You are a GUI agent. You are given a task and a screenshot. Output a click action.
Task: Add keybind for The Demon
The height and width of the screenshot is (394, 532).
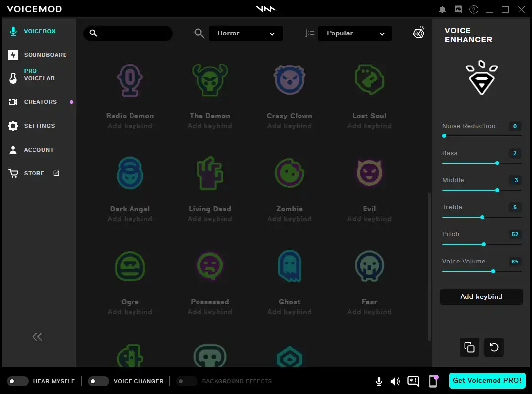[210, 126]
